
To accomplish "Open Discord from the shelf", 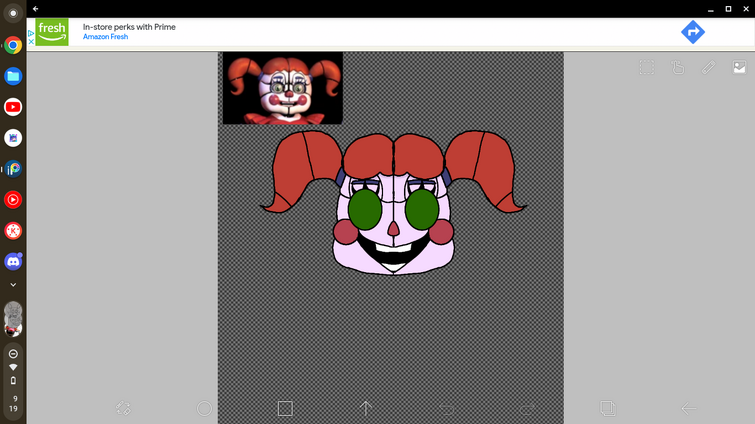I will coord(13,261).
